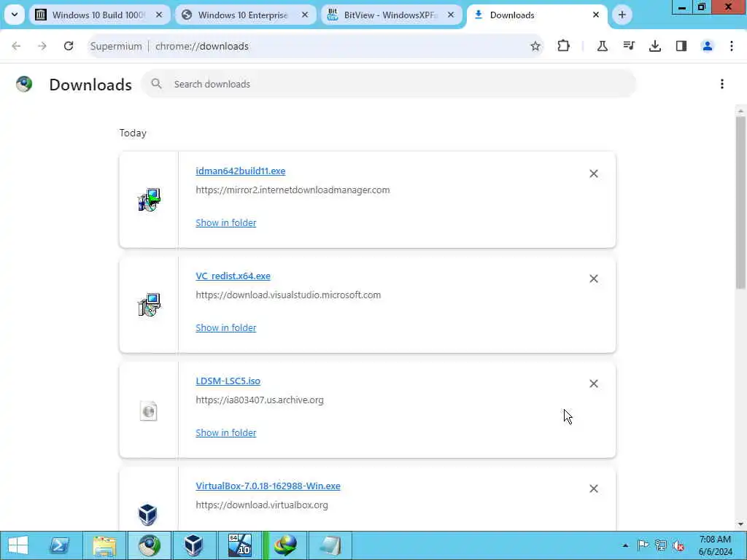The image size is (747, 560).
Task: Open the toolbar downloads icon
Action: [x=655, y=46]
